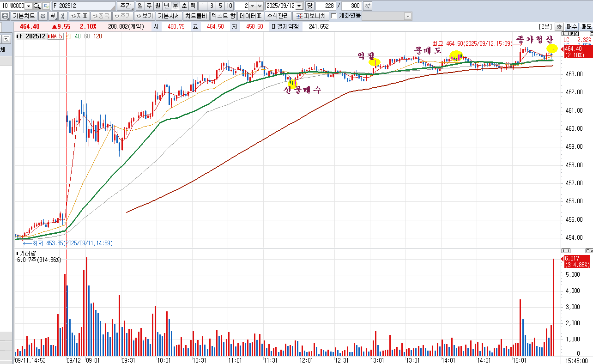
Task: Click the symbol info icon beside search
Action: pyautogui.click(x=46, y=6)
